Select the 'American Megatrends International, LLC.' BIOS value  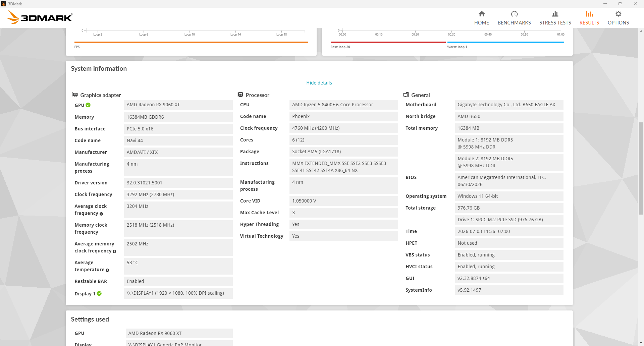(509, 181)
